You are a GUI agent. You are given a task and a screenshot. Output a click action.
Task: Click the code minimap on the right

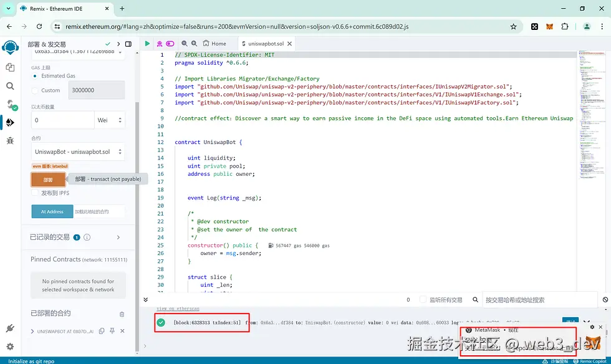coord(592,114)
